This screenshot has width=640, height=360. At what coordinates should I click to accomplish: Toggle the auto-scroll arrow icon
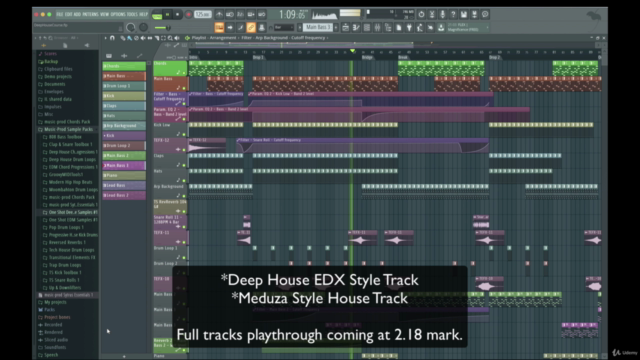click(230, 28)
